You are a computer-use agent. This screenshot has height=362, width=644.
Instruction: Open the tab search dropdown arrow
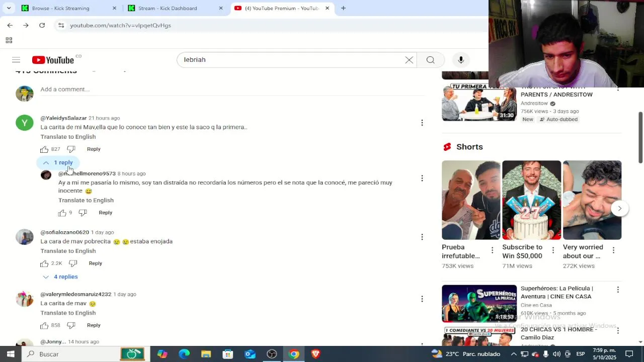pyautogui.click(x=9, y=8)
